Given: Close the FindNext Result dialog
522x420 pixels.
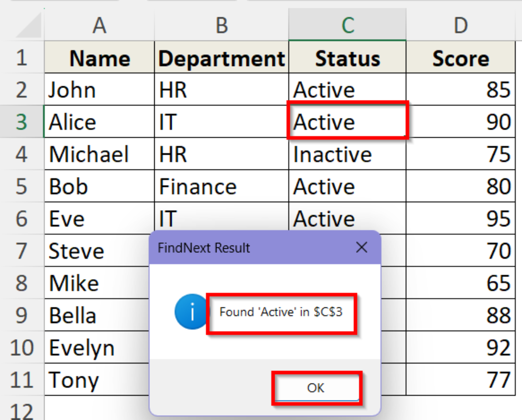Looking at the screenshot, I should point(362,247).
